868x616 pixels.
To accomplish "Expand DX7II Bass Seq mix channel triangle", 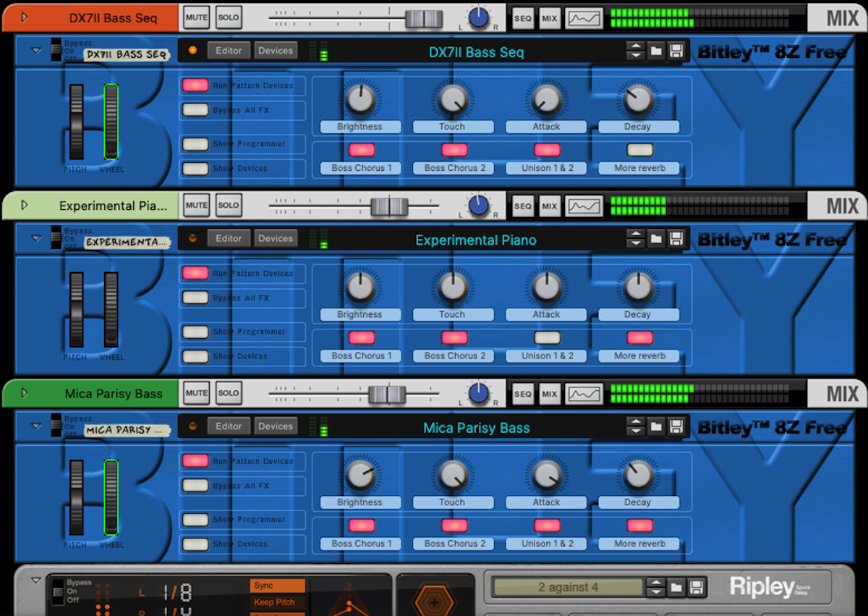I will click(x=25, y=17).
